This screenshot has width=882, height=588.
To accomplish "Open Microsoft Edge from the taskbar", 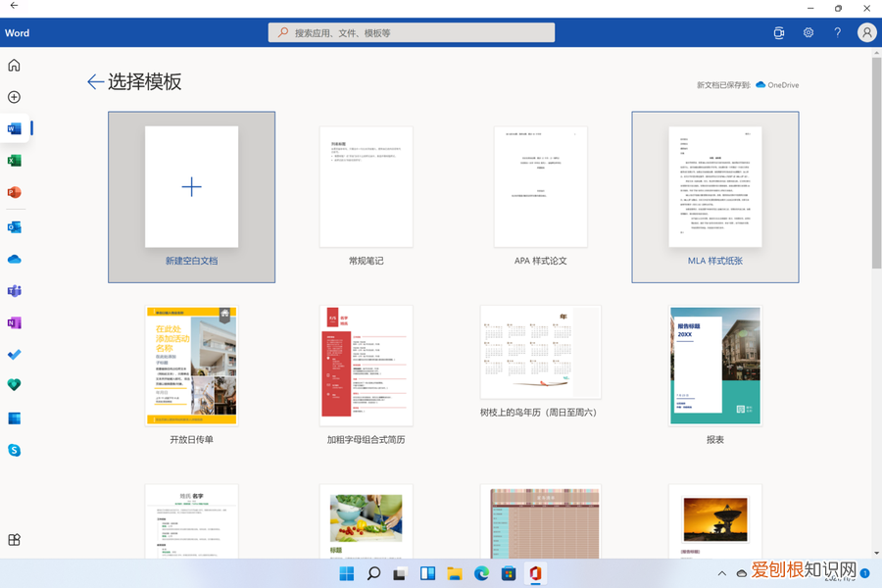I will point(480,572).
